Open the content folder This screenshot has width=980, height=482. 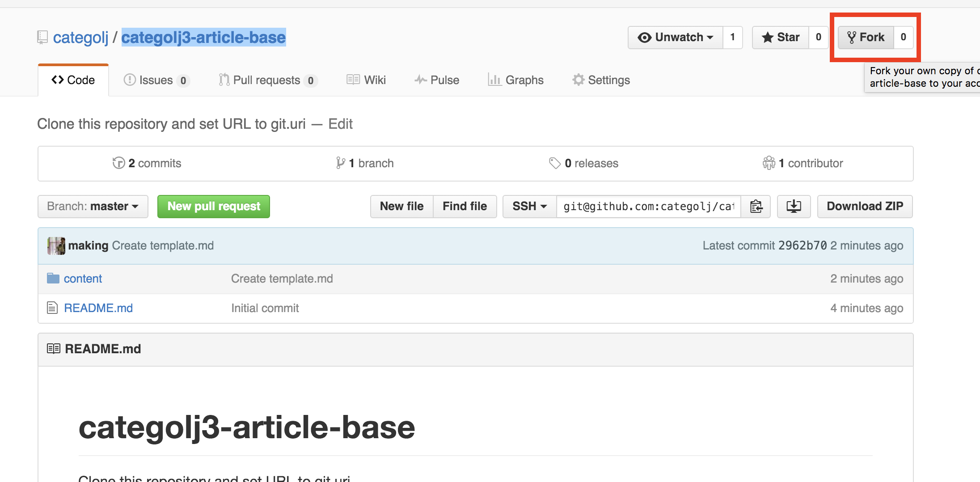pos(83,279)
